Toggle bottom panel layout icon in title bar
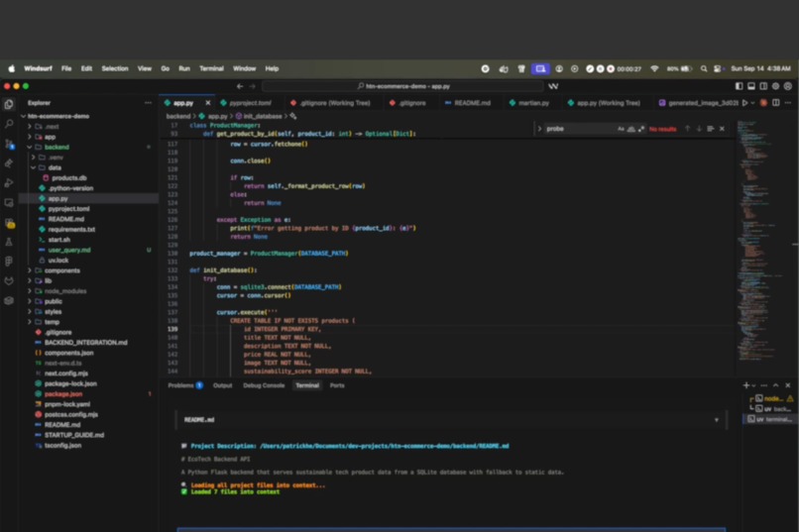 [751, 86]
